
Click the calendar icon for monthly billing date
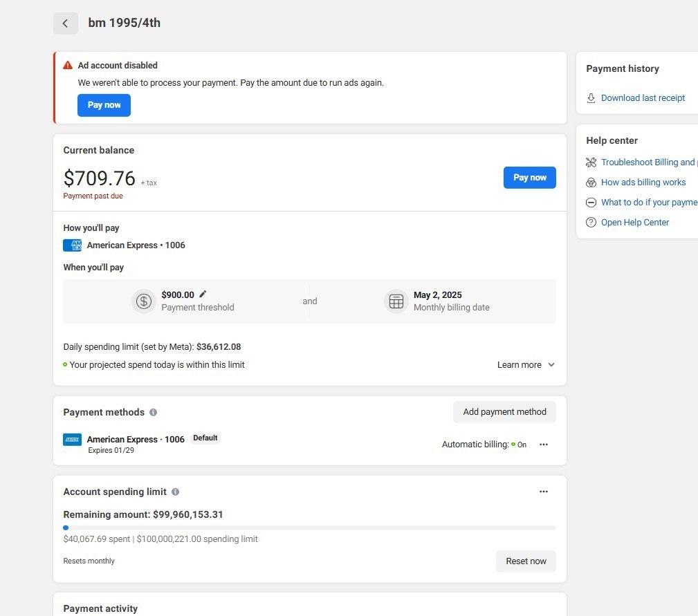point(396,301)
